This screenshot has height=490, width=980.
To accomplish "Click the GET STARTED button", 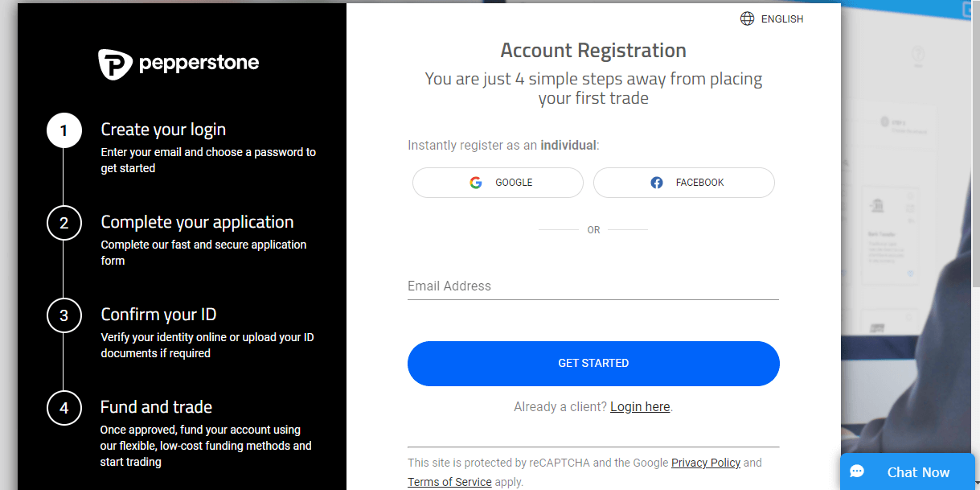I will pos(593,364).
